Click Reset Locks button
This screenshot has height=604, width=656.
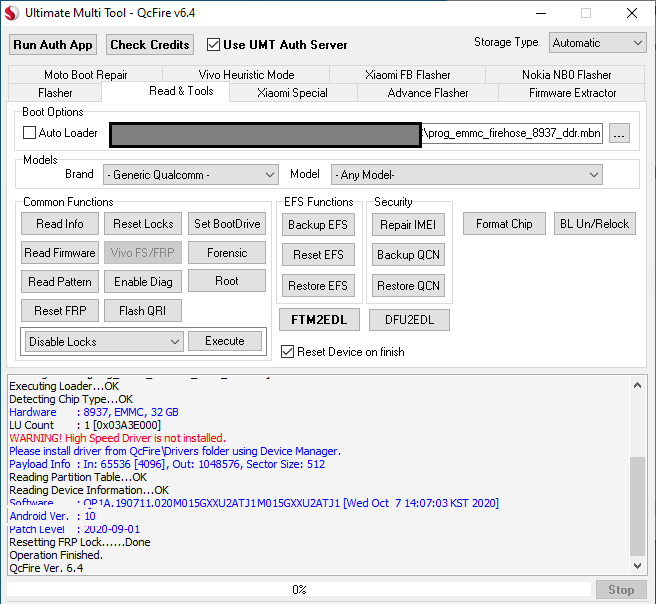pos(143,224)
